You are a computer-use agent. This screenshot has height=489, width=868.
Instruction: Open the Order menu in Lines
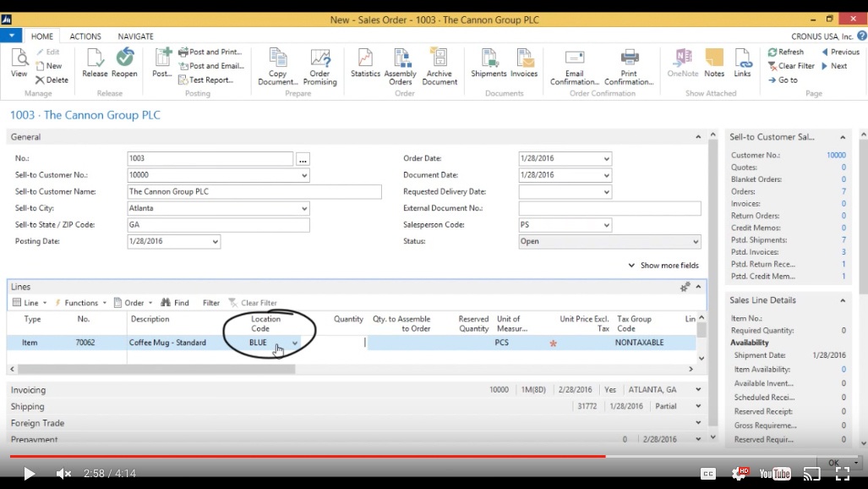tap(133, 303)
